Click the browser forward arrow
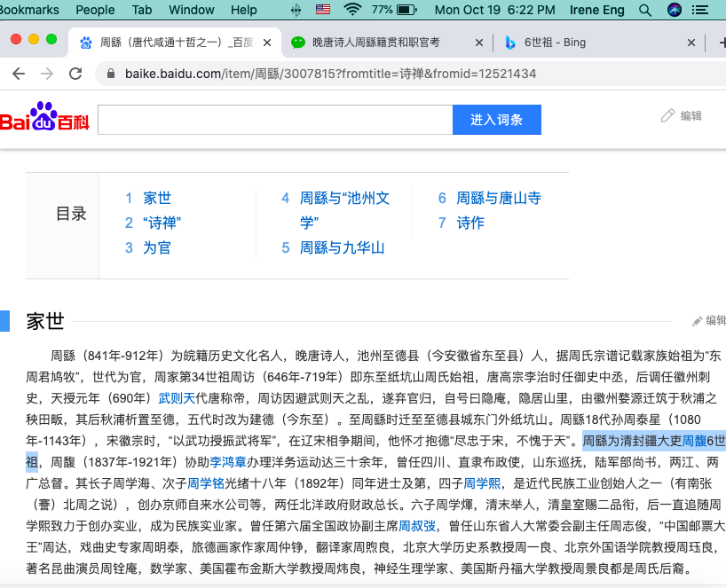 (46, 74)
